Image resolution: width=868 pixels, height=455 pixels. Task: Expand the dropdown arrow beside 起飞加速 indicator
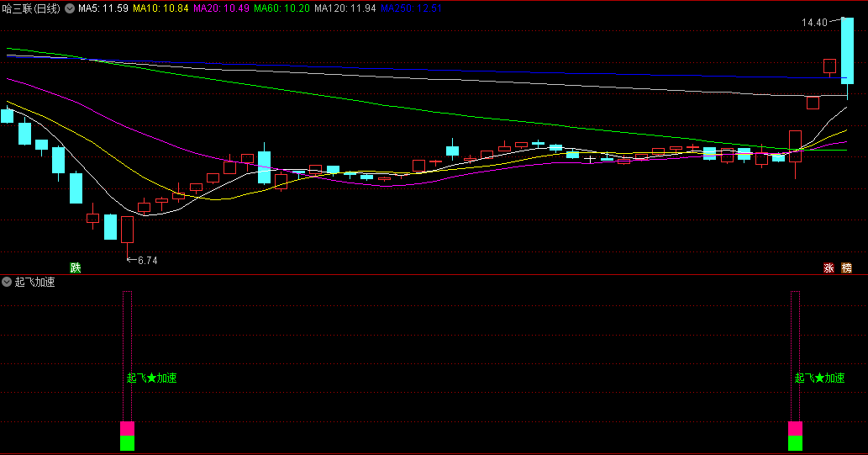click(7, 282)
